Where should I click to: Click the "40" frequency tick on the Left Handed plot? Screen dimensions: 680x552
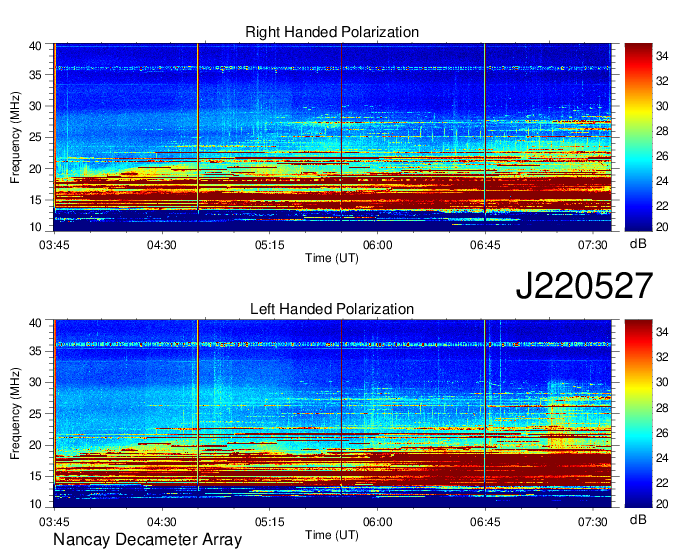(35, 323)
